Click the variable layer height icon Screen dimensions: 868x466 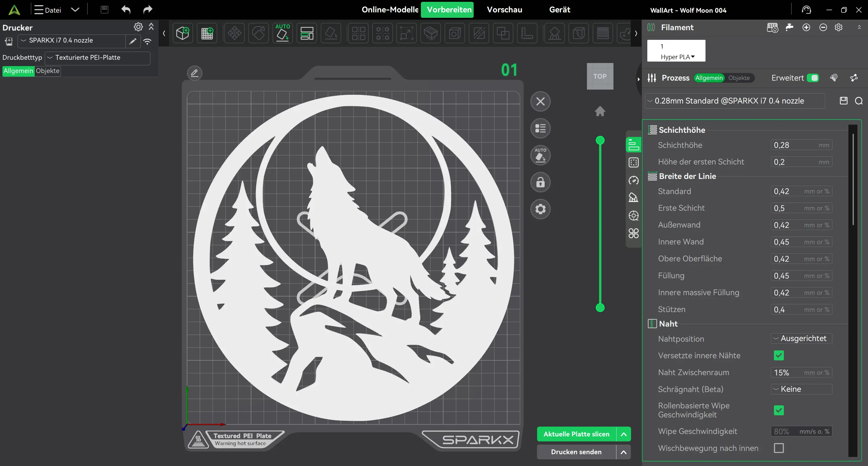click(x=603, y=33)
